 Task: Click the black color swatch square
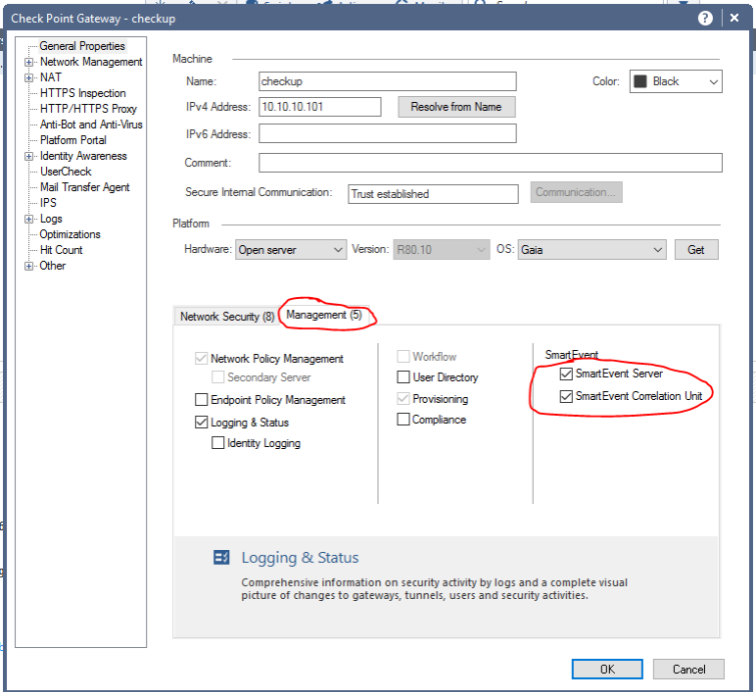click(640, 81)
